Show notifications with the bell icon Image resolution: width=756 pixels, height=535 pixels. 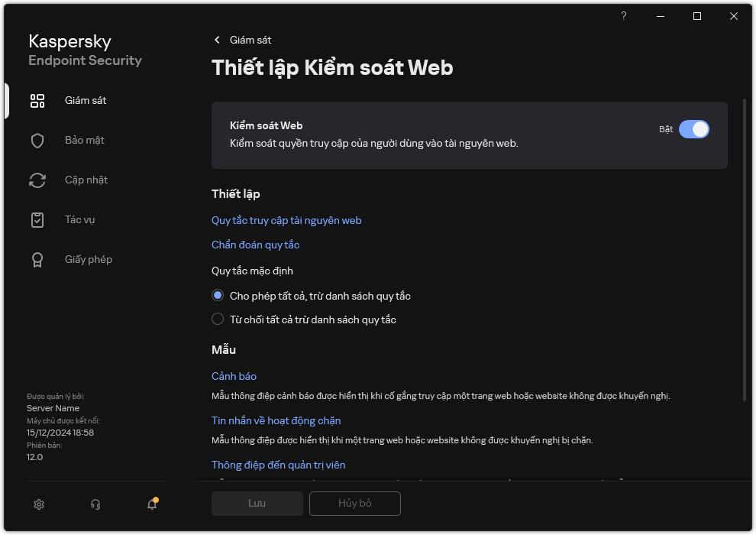tap(152, 504)
